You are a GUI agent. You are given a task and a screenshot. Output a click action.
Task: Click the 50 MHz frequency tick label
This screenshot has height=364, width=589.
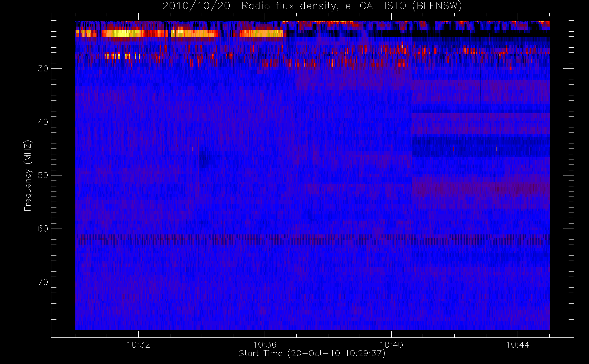pos(43,175)
